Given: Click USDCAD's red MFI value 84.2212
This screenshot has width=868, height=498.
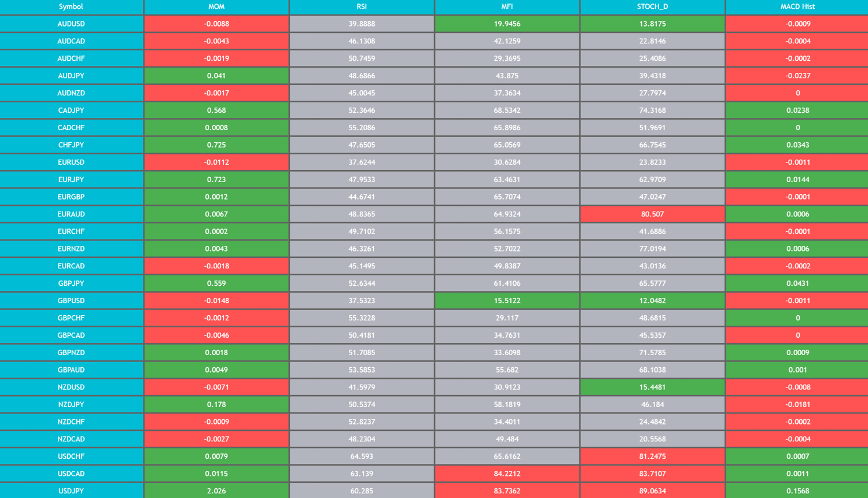Looking at the screenshot, I should tap(507, 474).
